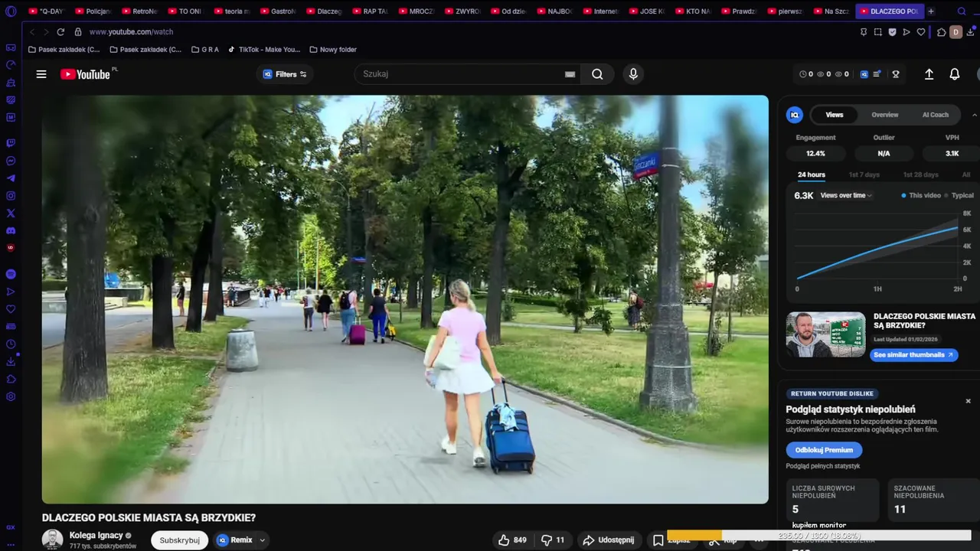Expand the Views over time dropdown
This screenshot has width=980, height=551.
pos(846,195)
